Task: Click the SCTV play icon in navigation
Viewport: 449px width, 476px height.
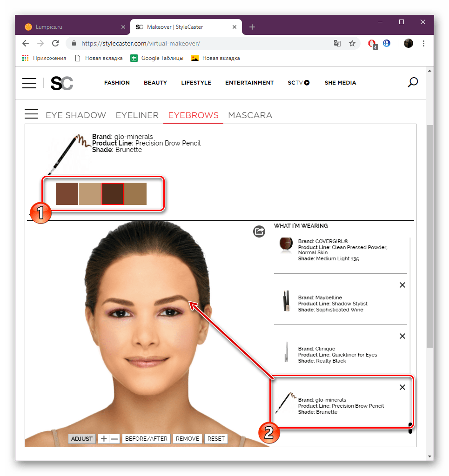Action: (x=307, y=82)
